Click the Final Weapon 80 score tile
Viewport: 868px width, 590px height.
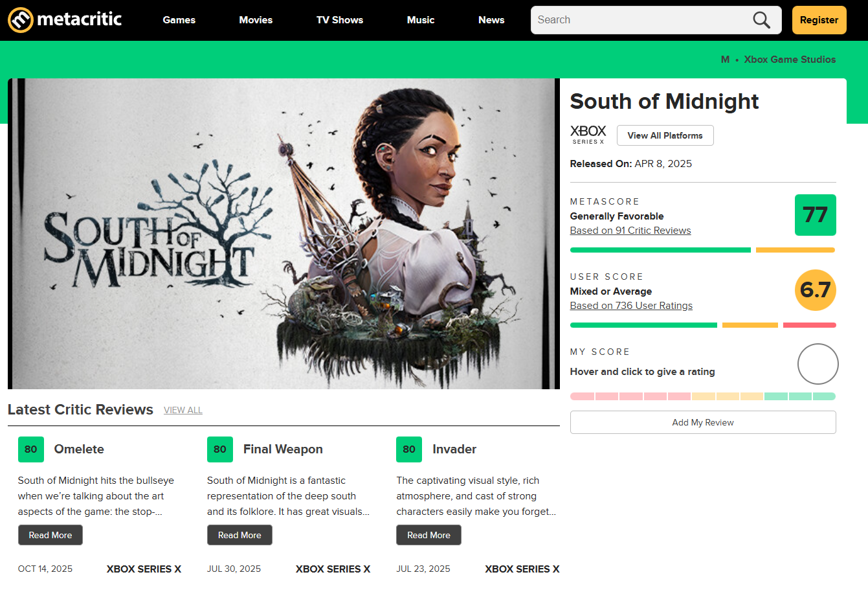click(x=219, y=449)
